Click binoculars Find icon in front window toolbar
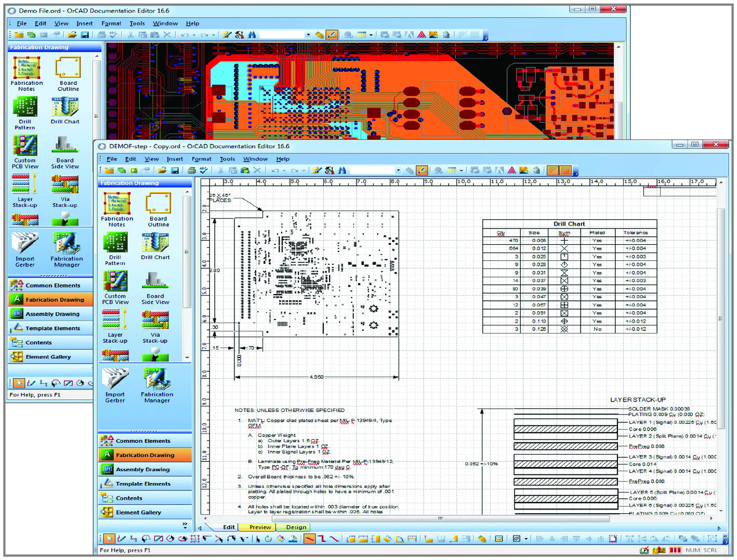The image size is (737, 560). [x=342, y=170]
